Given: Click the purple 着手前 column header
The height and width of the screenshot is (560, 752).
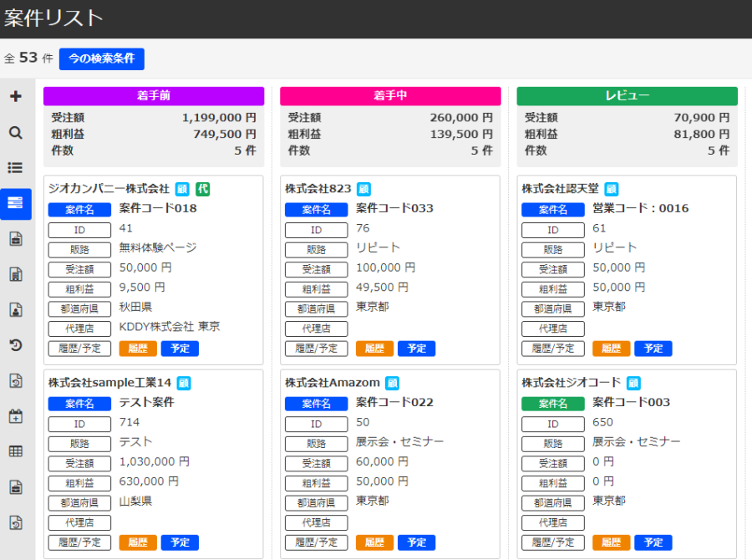Looking at the screenshot, I should 153,95.
